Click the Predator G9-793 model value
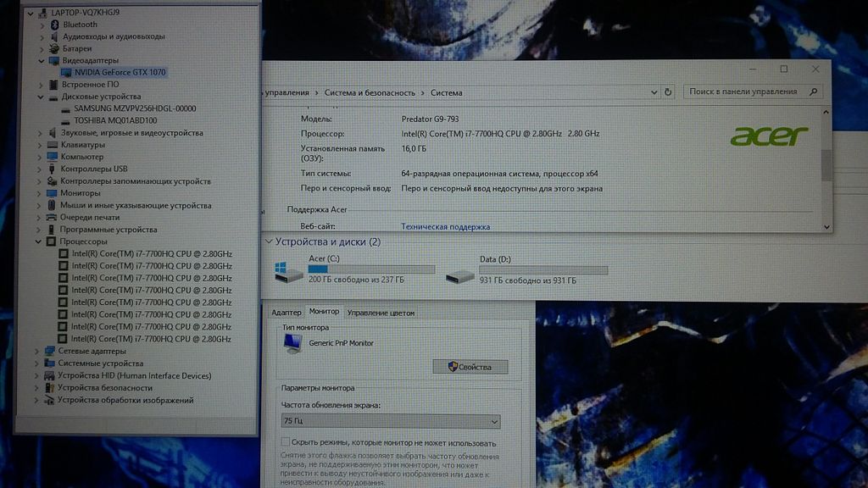The height and width of the screenshot is (488, 868). [430, 119]
